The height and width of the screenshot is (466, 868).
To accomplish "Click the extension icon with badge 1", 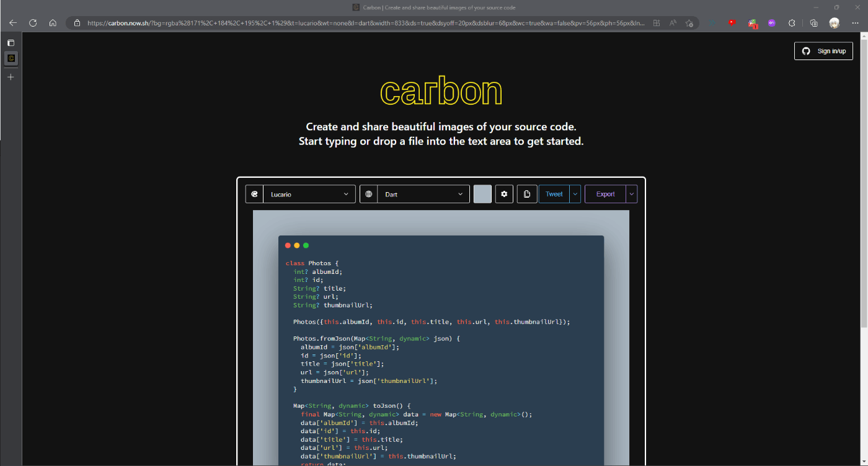I will point(752,24).
